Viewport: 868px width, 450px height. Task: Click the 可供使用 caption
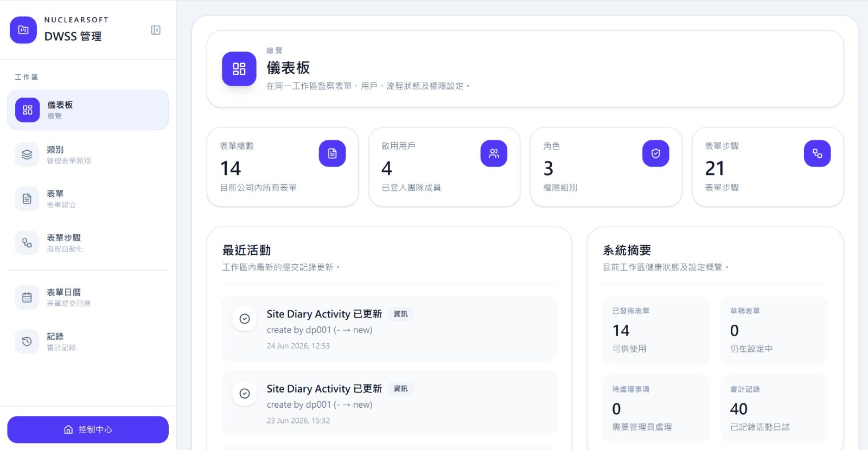pos(629,349)
